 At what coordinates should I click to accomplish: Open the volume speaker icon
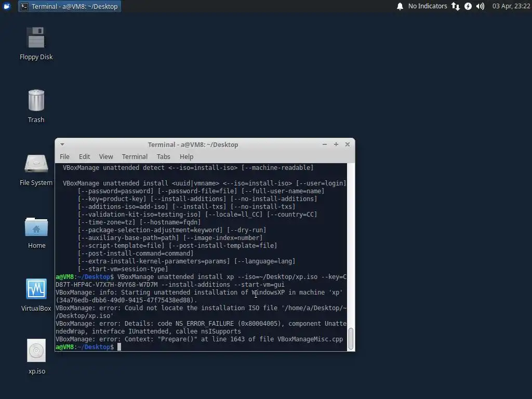click(480, 6)
